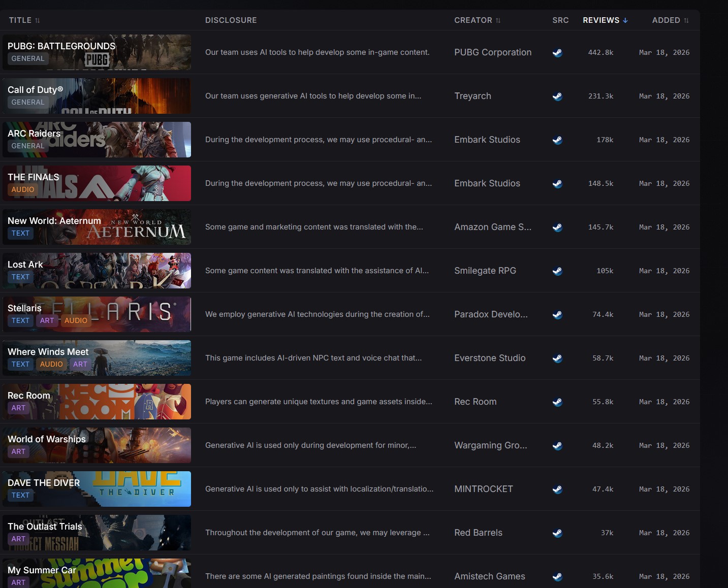Select the GENERAL tag under ARC Raiders

point(28,146)
